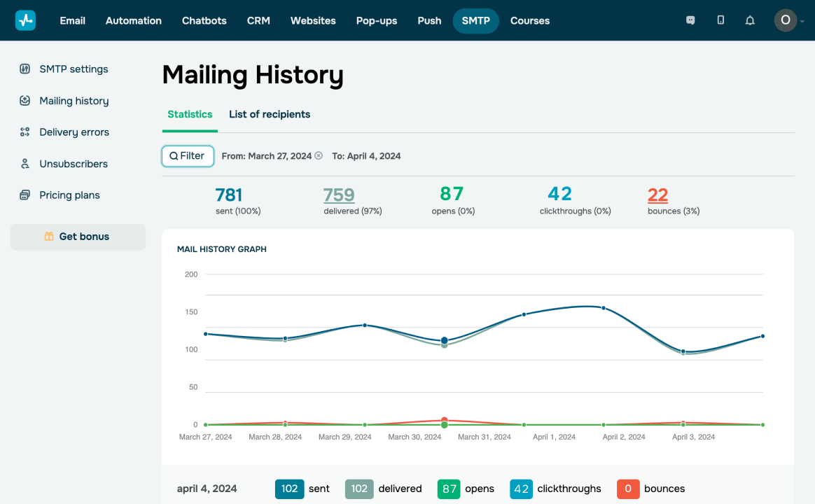Open the chat support icon
Image resolution: width=815 pixels, height=504 pixels.
pyautogui.click(x=690, y=20)
